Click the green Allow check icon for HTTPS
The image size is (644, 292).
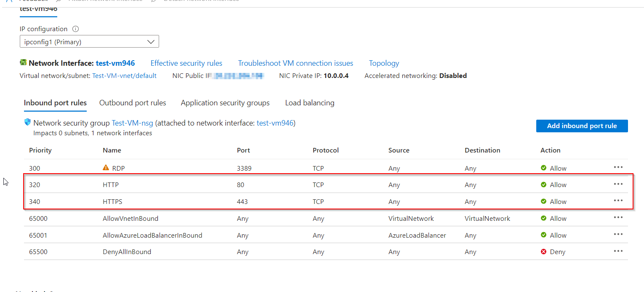coord(543,201)
